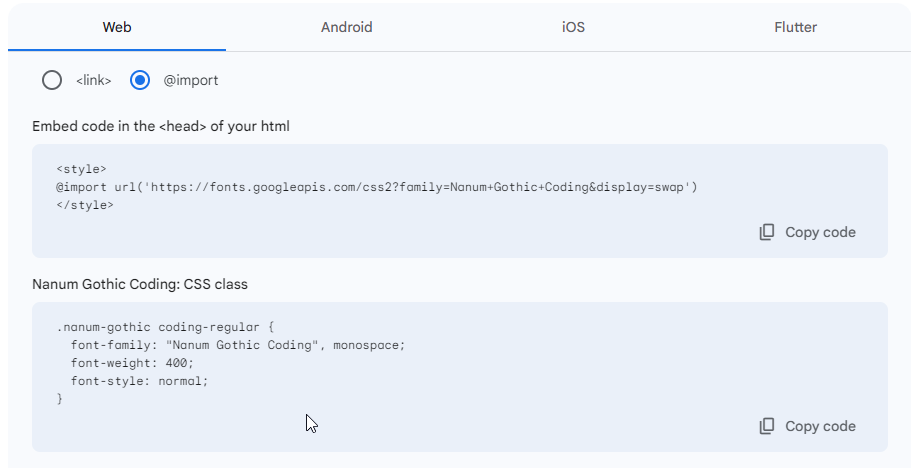Click the opening <style> tag line

pos(81,169)
